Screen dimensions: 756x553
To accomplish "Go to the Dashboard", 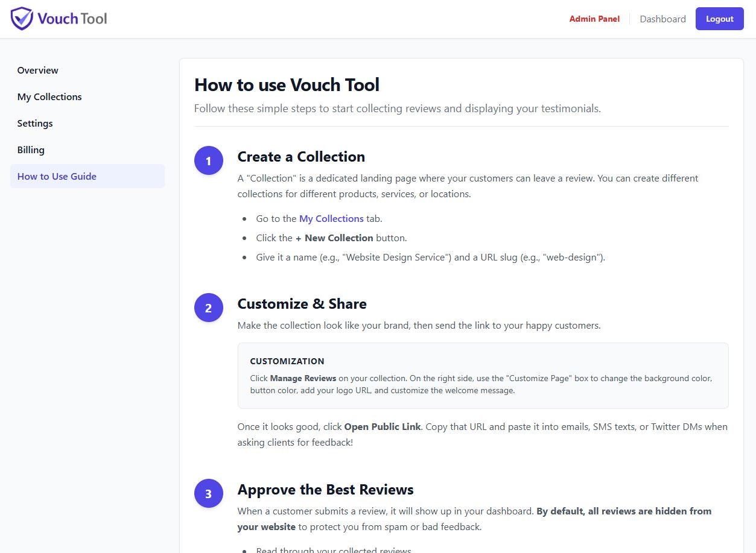I will [x=662, y=19].
